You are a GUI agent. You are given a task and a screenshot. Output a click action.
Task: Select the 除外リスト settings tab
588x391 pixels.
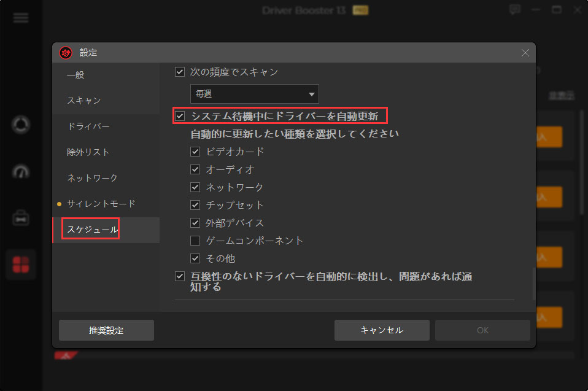click(x=106, y=152)
